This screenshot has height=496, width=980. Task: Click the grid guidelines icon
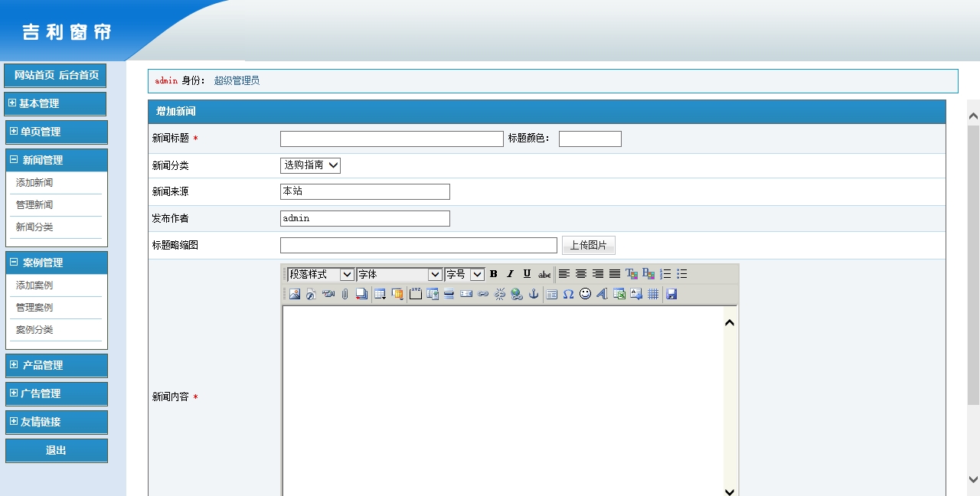pyautogui.click(x=653, y=294)
